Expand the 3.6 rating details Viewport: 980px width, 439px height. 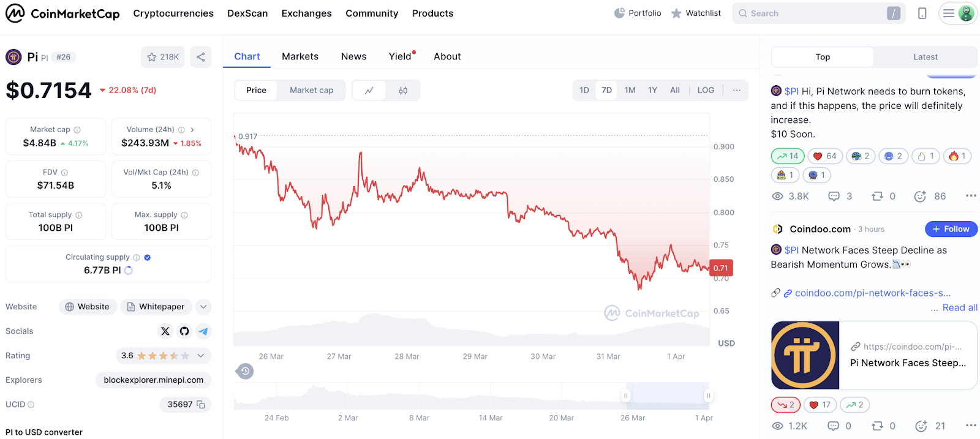point(201,356)
